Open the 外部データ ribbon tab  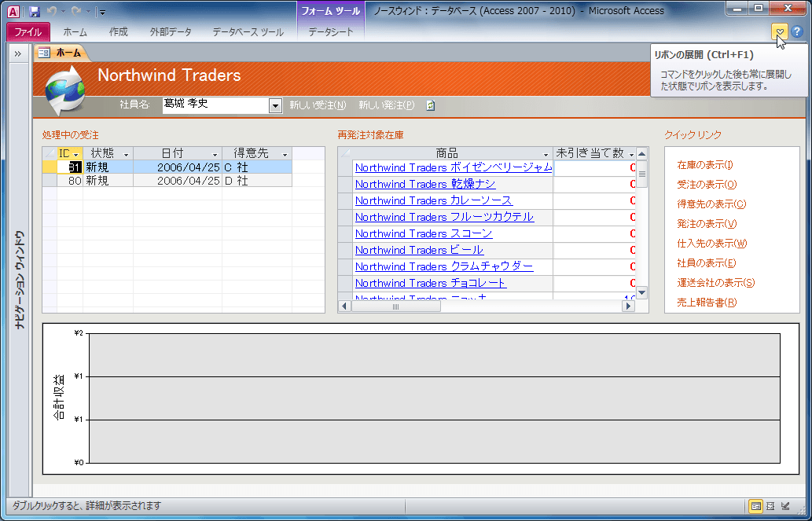(171, 31)
